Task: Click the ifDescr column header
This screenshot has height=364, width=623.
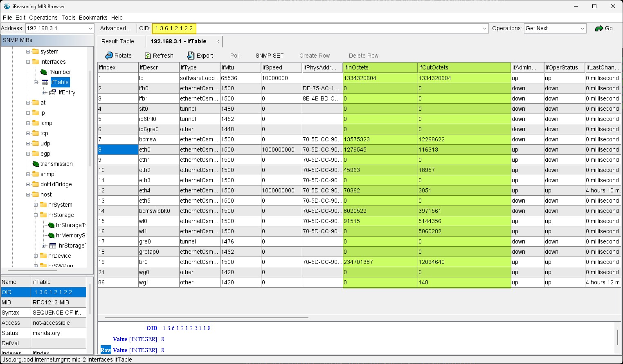Action: point(159,67)
